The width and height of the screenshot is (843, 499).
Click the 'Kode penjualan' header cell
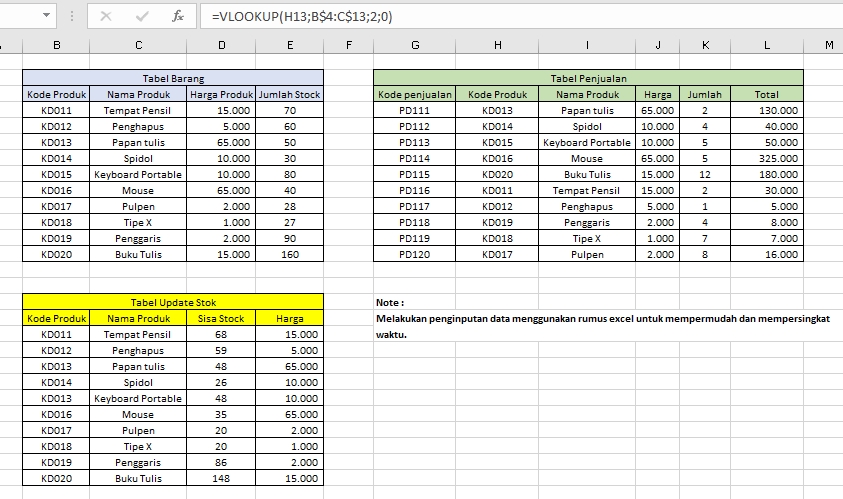[x=415, y=94]
